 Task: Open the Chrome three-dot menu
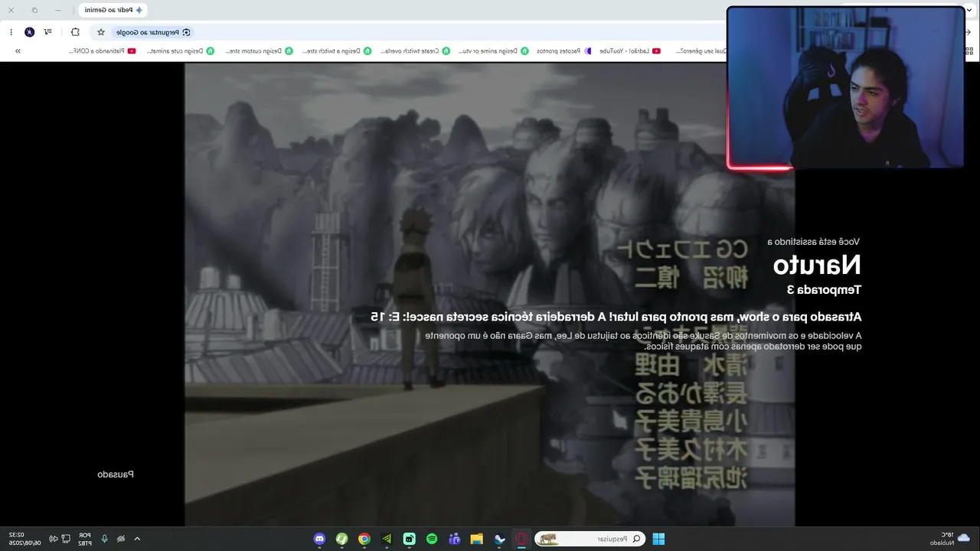tap(11, 32)
